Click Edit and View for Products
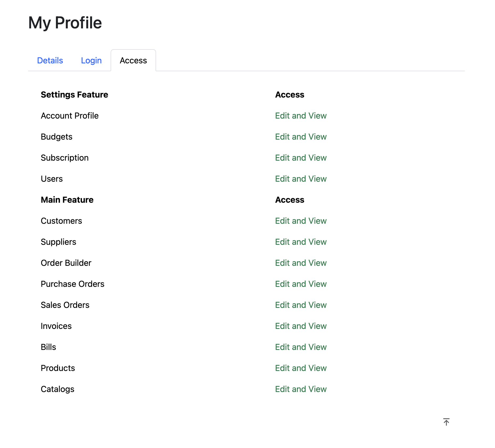Image resolution: width=495 pixels, height=448 pixels. pyautogui.click(x=301, y=368)
